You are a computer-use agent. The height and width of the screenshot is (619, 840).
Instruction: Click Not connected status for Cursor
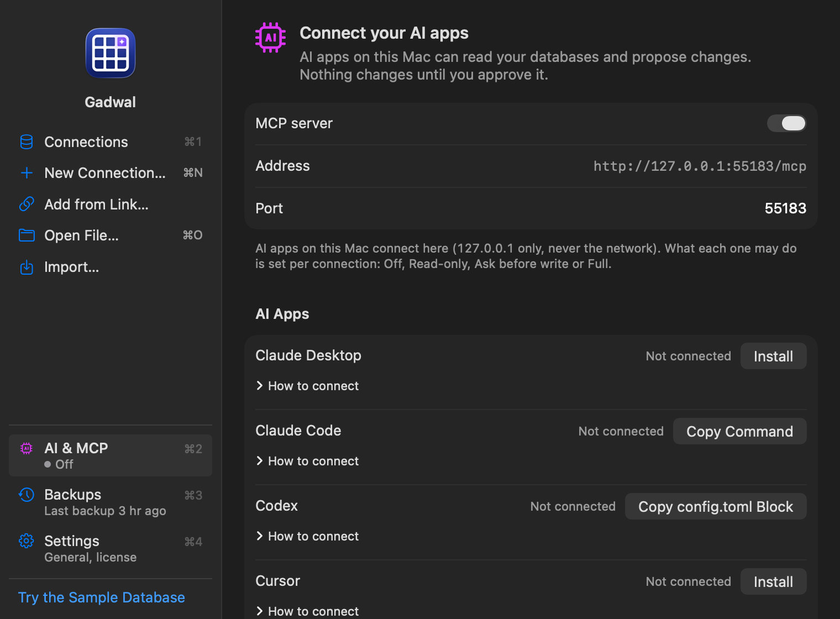[x=688, y=581]
